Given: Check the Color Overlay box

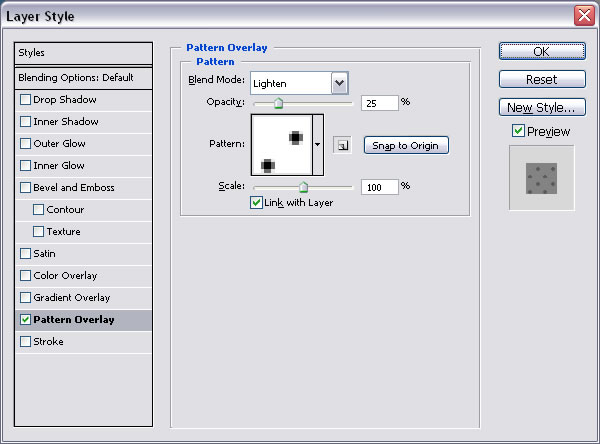Looking at the screenshot, I should 25,276.
